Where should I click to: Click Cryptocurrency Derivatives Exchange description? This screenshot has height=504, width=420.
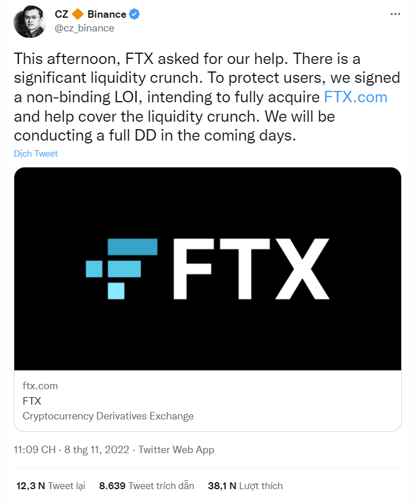click(x=108, y=416)
